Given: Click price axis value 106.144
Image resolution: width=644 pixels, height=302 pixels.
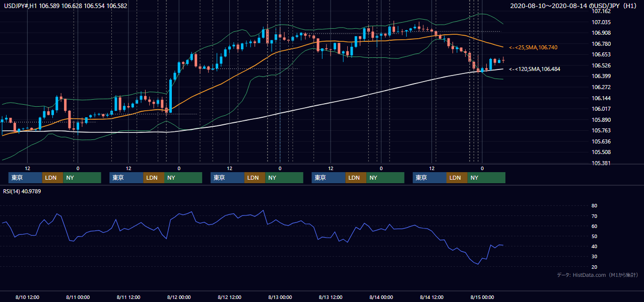Looking at the screenshot, I should tap(601, 98).
